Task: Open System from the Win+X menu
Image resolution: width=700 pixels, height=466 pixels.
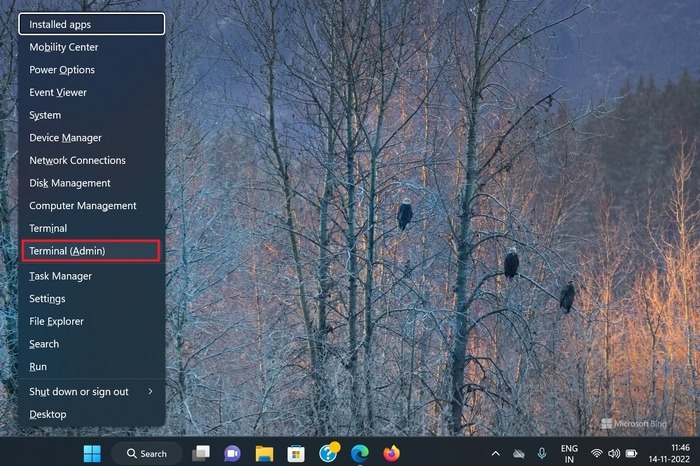Action: tap(92, 115)
